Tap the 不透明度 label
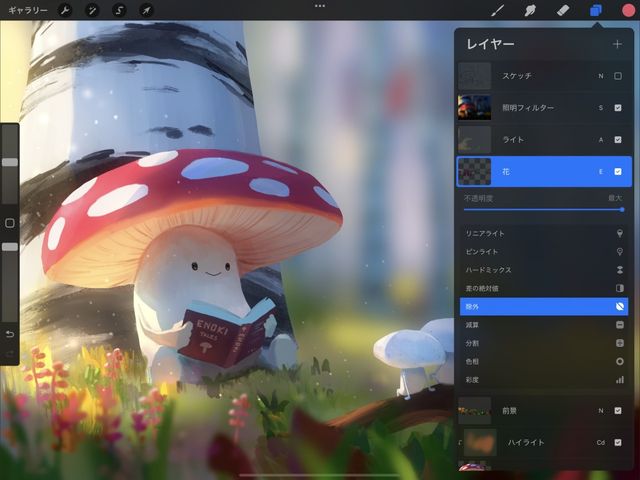The height and width of the screenshot is (480, 640). [478, 198]
